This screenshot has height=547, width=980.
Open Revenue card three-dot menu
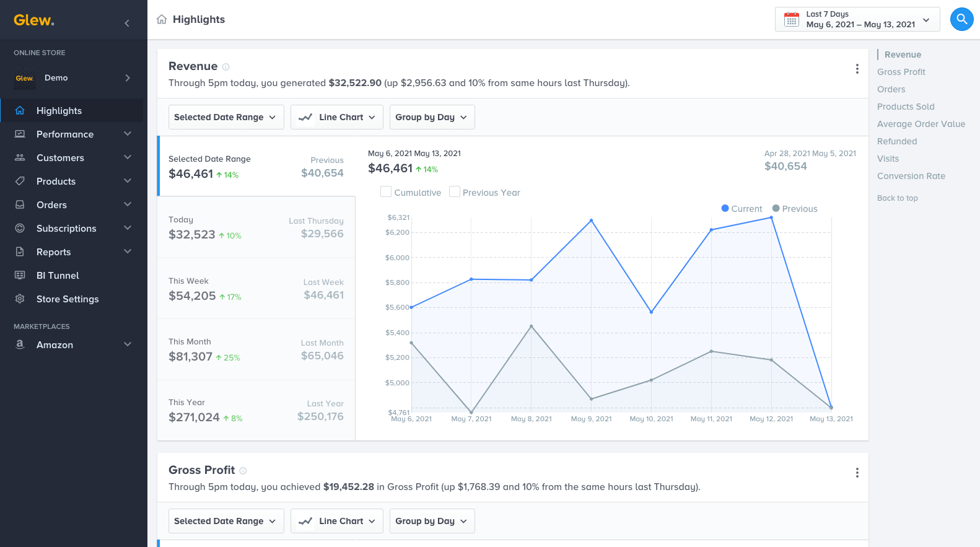[x=857, y=69]
